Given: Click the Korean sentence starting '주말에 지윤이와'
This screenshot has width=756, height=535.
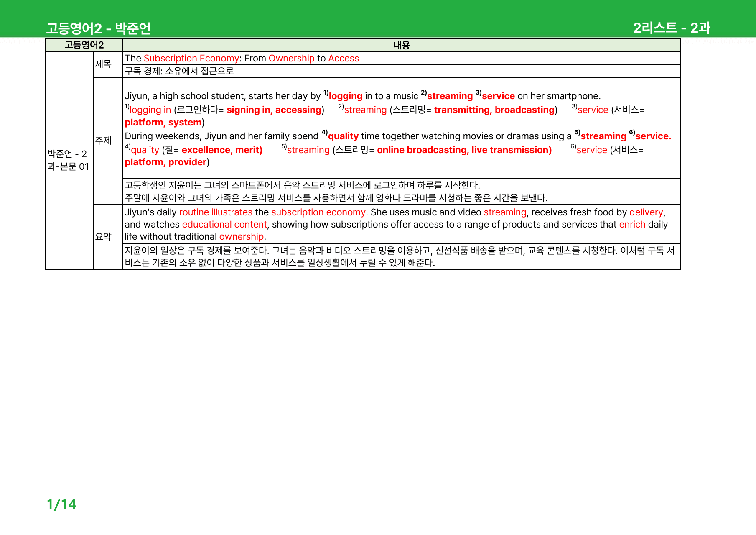Looking at the screenshot, I should click(336, 197).
